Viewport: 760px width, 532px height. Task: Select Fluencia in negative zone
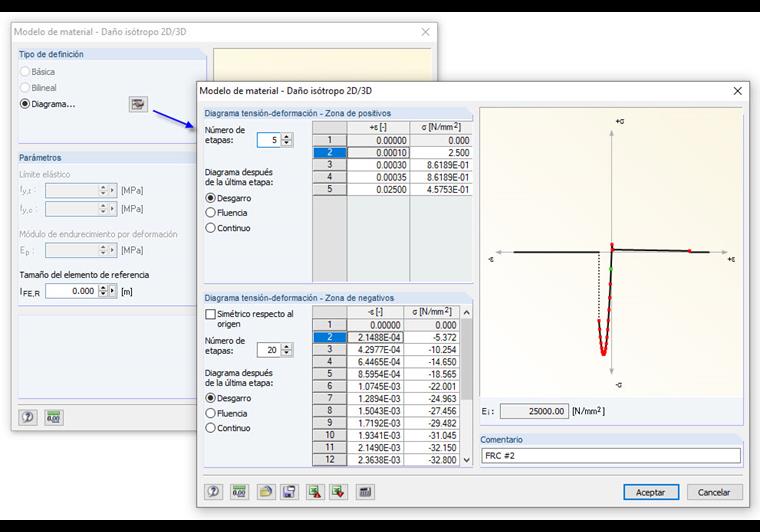210,413
